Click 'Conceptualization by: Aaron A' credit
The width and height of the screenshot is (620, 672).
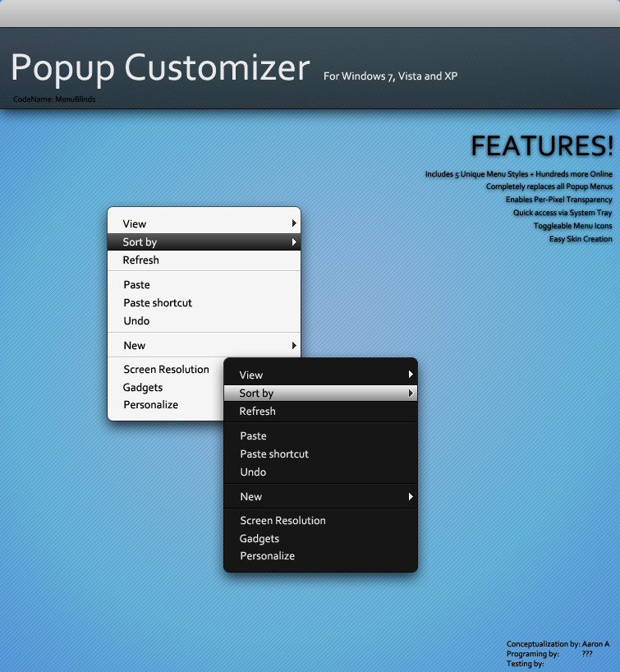pyautogui.click(x=558, y=644)
